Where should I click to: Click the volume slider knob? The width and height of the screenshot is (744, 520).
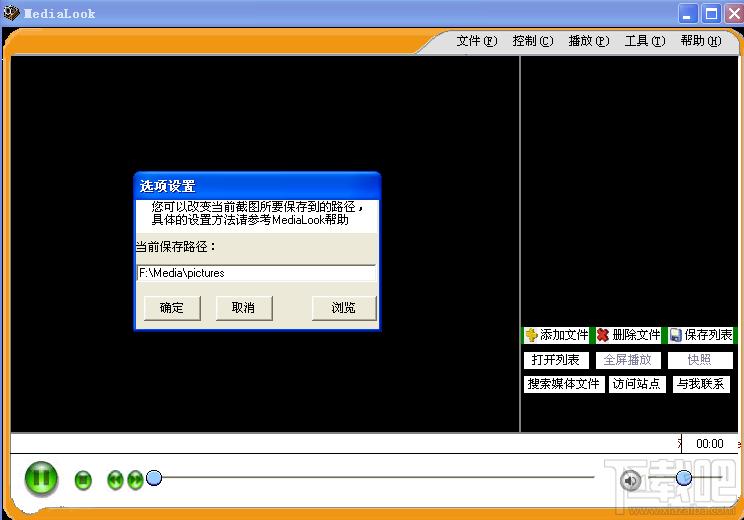tap(684, 478)
